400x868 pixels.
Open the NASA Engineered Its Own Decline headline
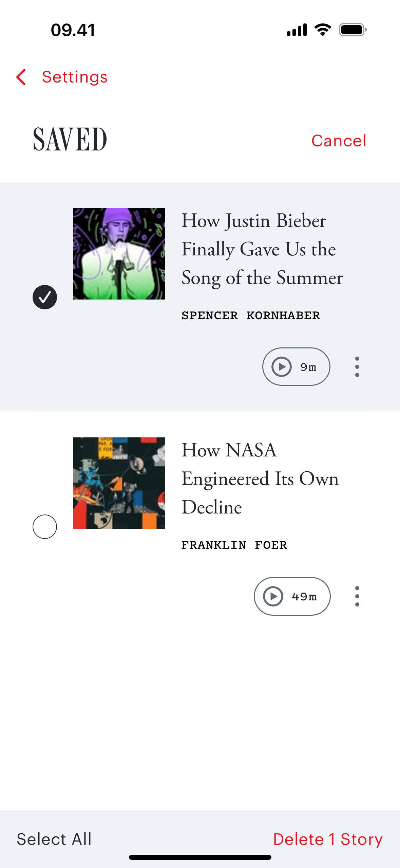coord(260,478)
